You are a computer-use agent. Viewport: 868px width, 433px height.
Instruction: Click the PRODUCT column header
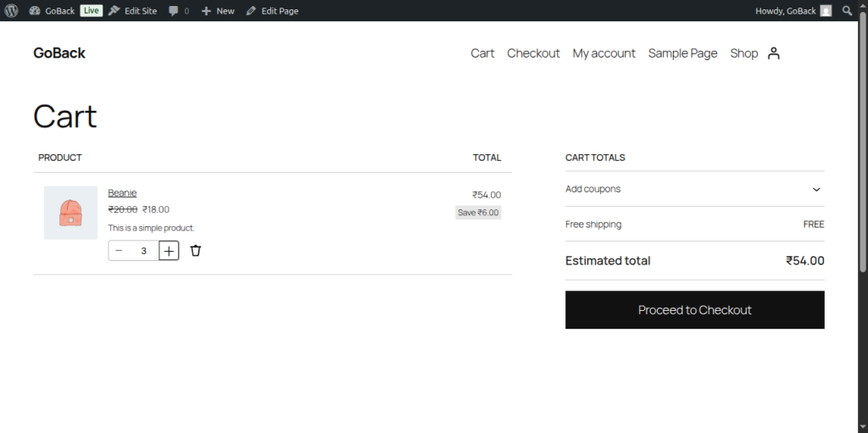tap(60, 158)
